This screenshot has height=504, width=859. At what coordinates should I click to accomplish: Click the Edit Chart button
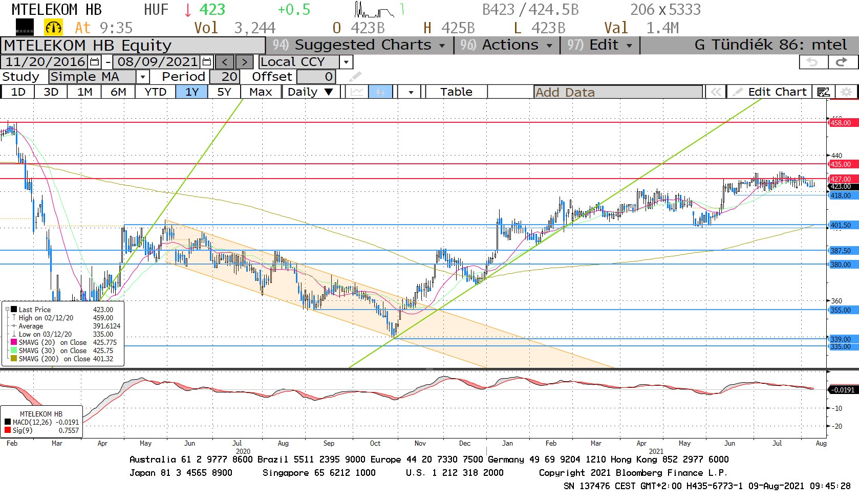point(770,92)
